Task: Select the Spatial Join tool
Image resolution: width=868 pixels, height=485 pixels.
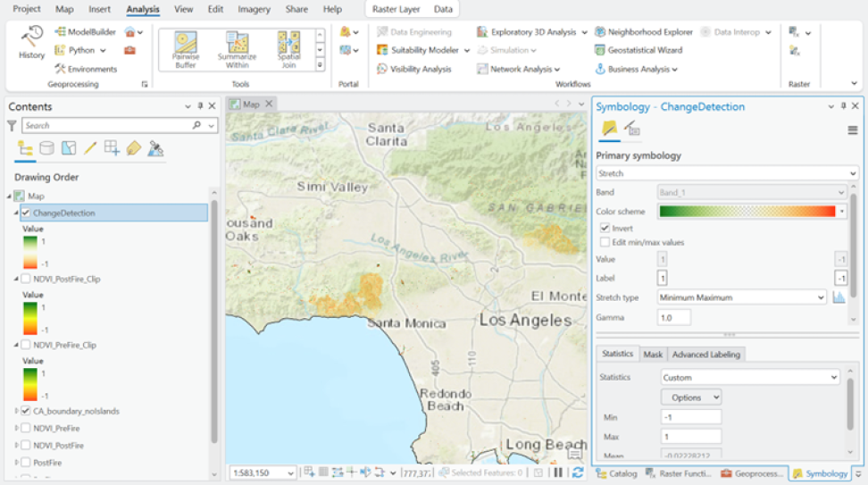Action: pos(289,50)
